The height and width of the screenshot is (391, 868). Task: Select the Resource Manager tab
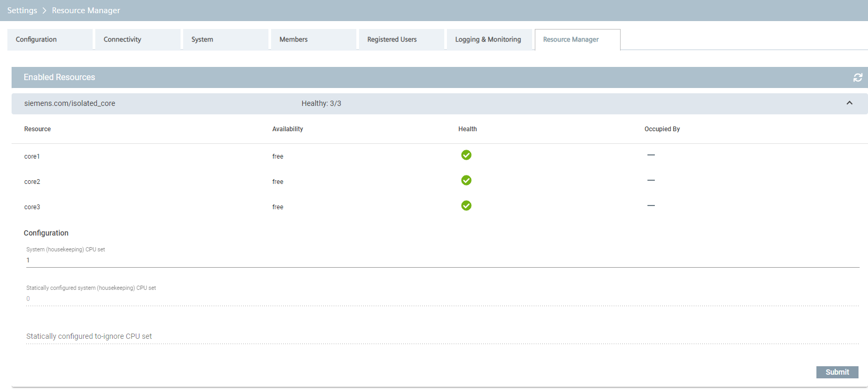tap(577, 40)
